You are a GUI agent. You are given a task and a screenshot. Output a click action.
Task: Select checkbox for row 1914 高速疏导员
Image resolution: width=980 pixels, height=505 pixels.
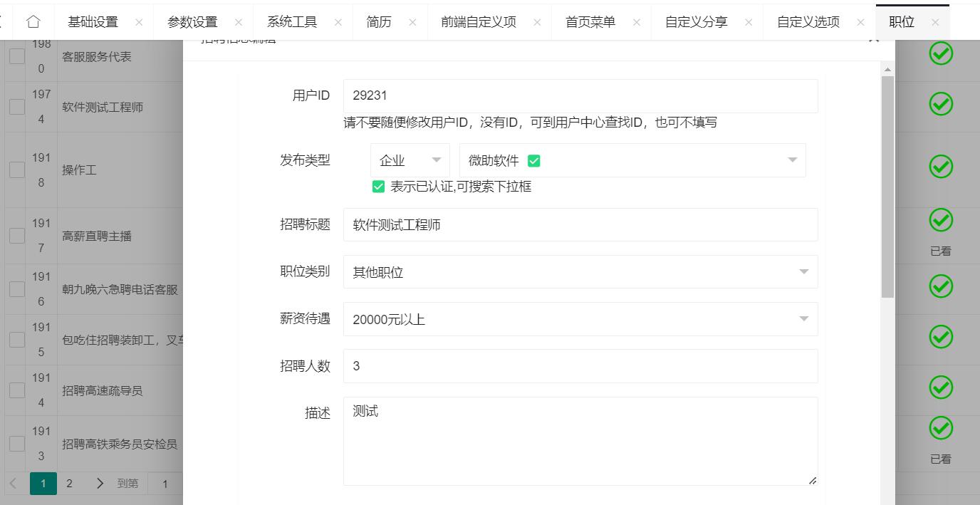point(17,390)
